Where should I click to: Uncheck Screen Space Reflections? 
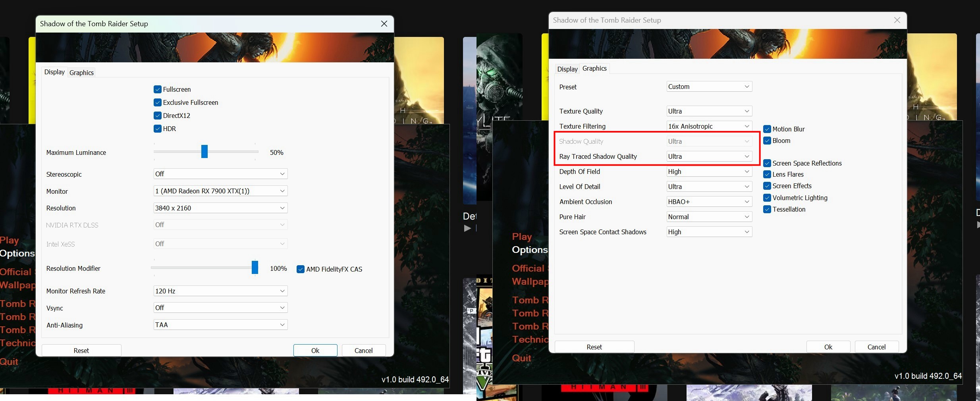click(x=767, y=163)
